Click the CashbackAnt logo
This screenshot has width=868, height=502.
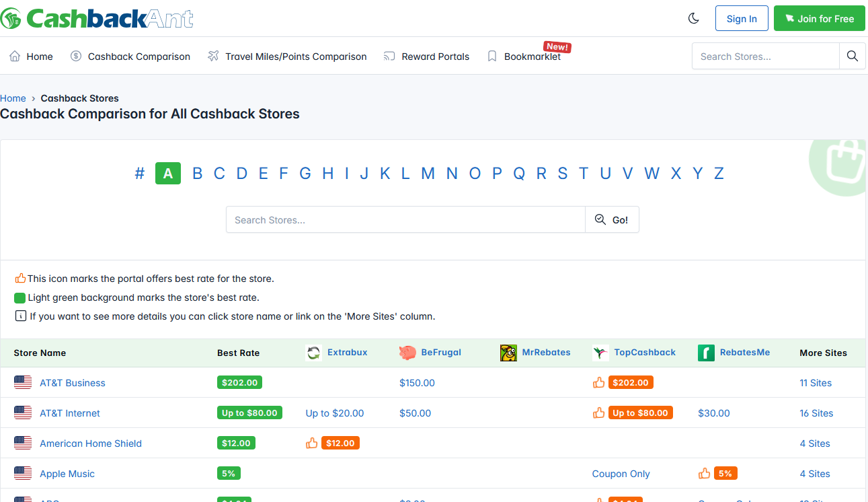97,18
